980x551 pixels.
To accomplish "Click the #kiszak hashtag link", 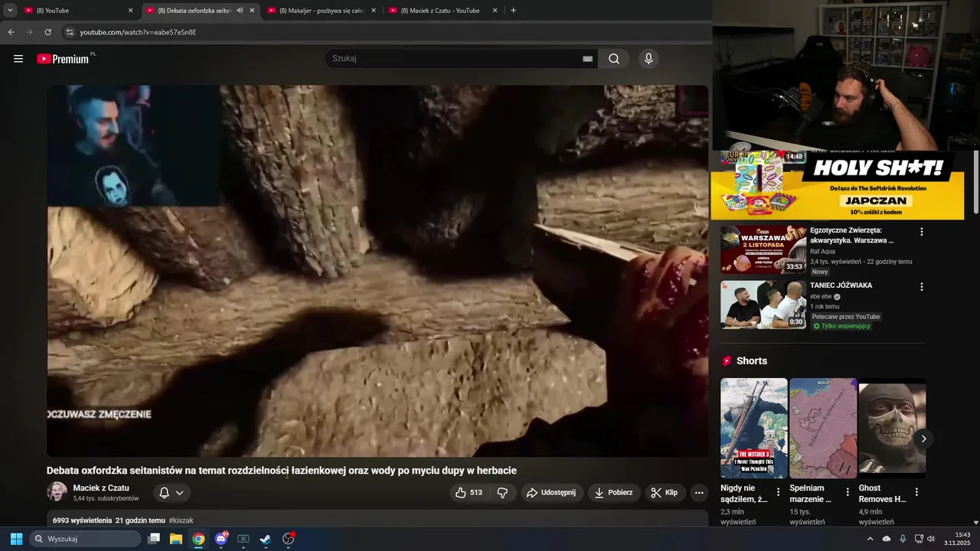I will [181, 520].
